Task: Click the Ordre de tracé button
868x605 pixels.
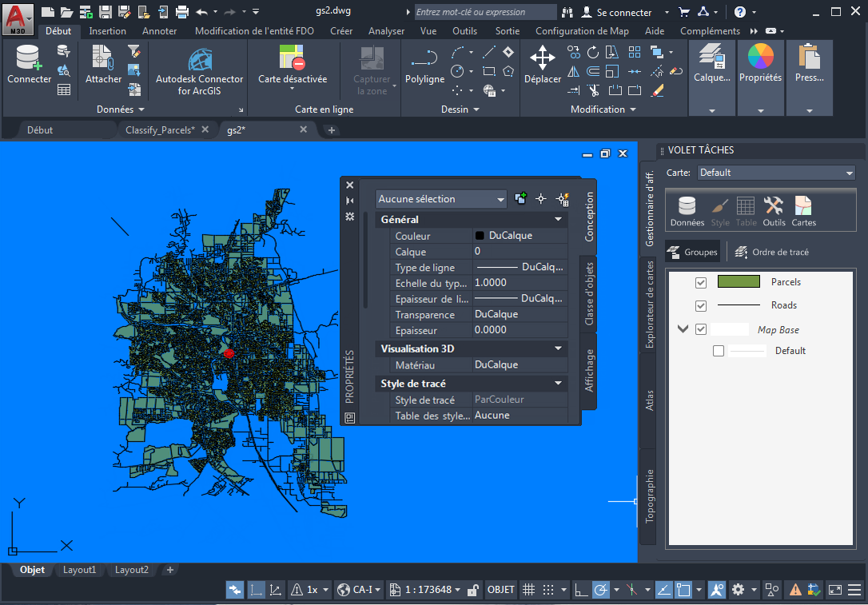Action: pos(772,253)
